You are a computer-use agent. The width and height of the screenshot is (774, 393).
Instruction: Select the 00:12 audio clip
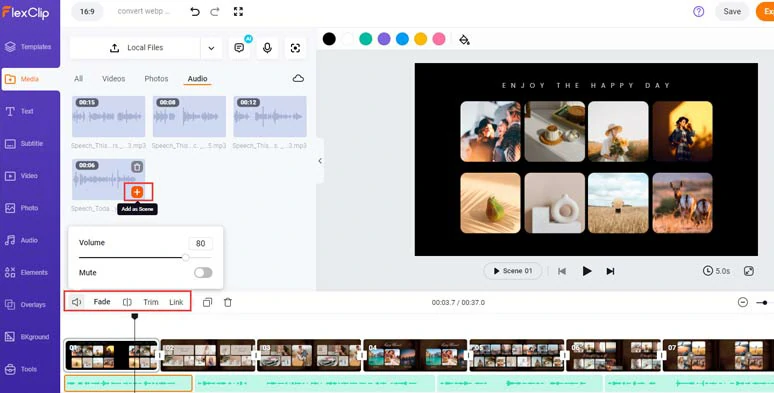pyautogui.click(x=270, y=117)
